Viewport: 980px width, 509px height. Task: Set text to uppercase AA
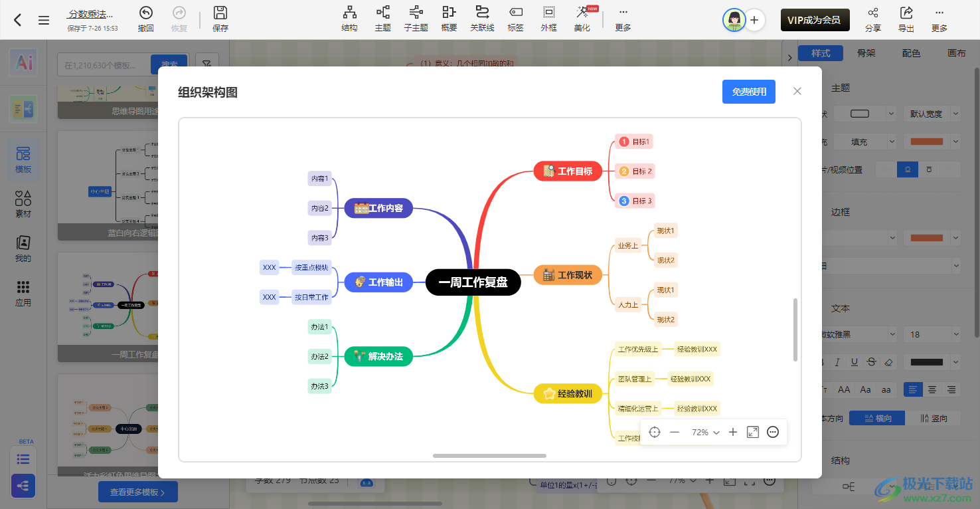tap(844, 390)
